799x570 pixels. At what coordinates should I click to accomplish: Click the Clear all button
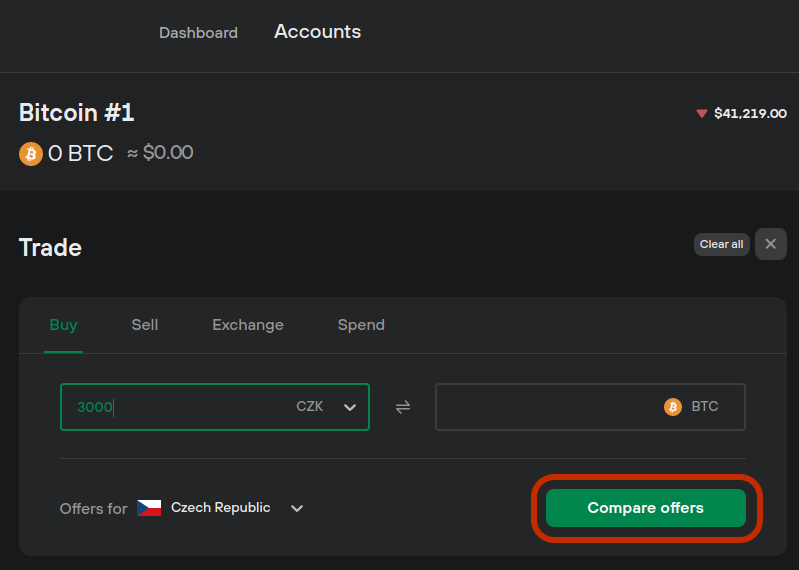click(x=722, y=245)
